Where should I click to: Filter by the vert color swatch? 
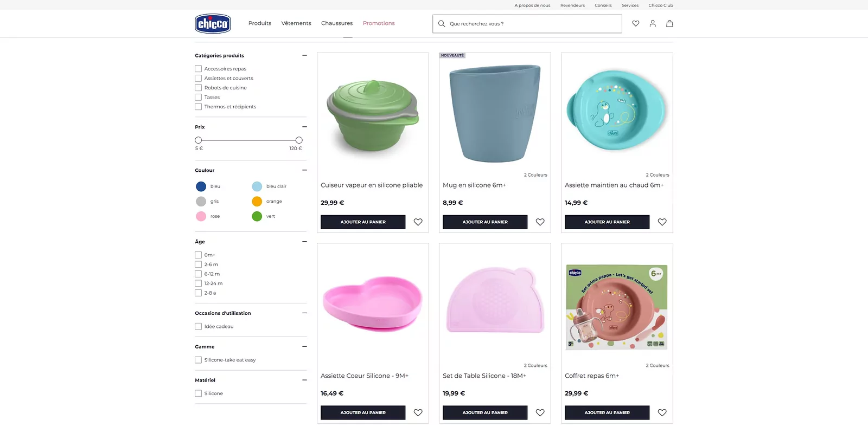[257, 216]
